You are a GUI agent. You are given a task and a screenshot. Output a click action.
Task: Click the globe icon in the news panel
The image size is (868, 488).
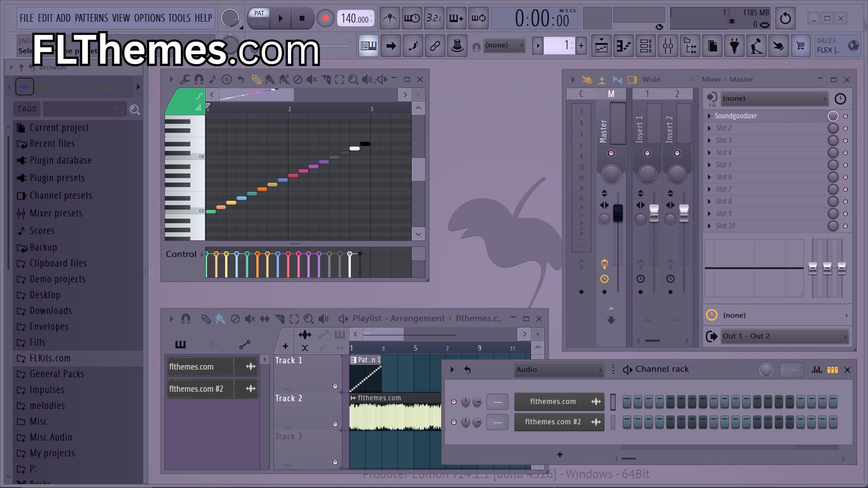(854, 45)
